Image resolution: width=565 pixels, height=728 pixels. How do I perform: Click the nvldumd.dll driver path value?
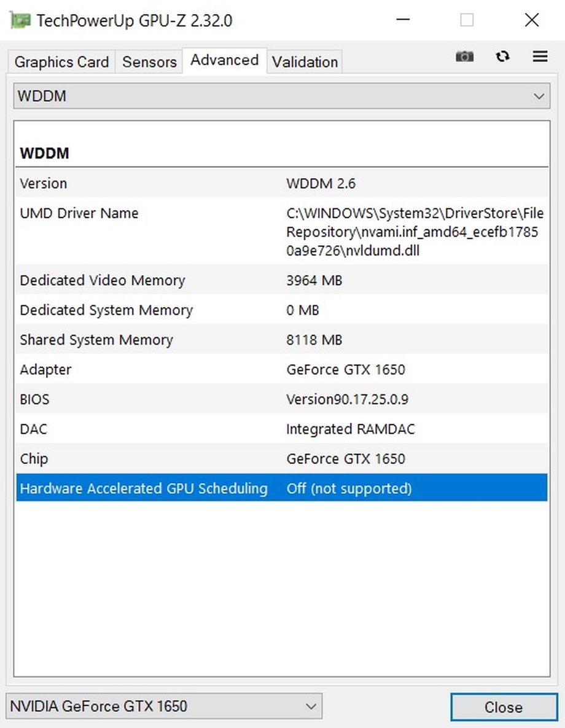(x=415, y=232)
